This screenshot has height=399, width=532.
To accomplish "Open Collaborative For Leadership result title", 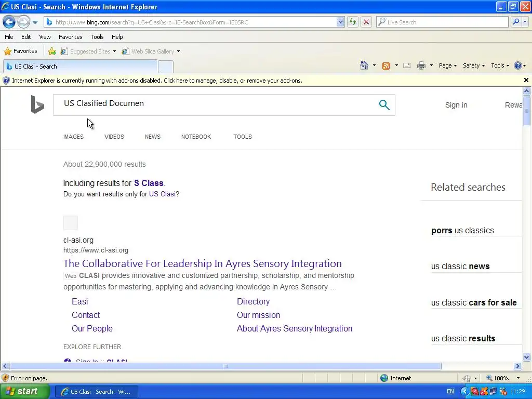I will pos(203,263).
